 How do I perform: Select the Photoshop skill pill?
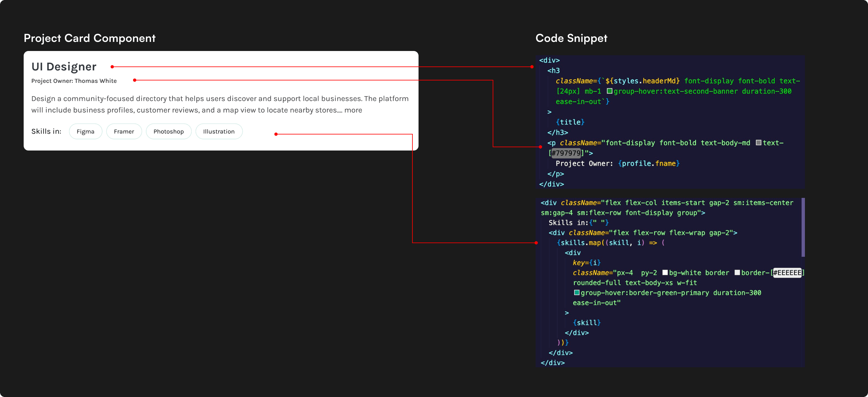pyautogui.click(x=169, y=131)
